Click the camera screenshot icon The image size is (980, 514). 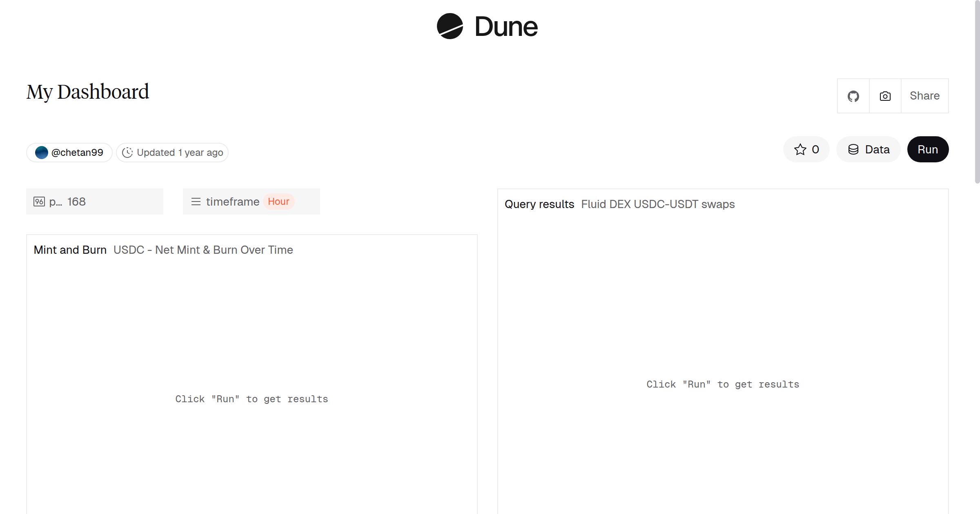point(885,96)
